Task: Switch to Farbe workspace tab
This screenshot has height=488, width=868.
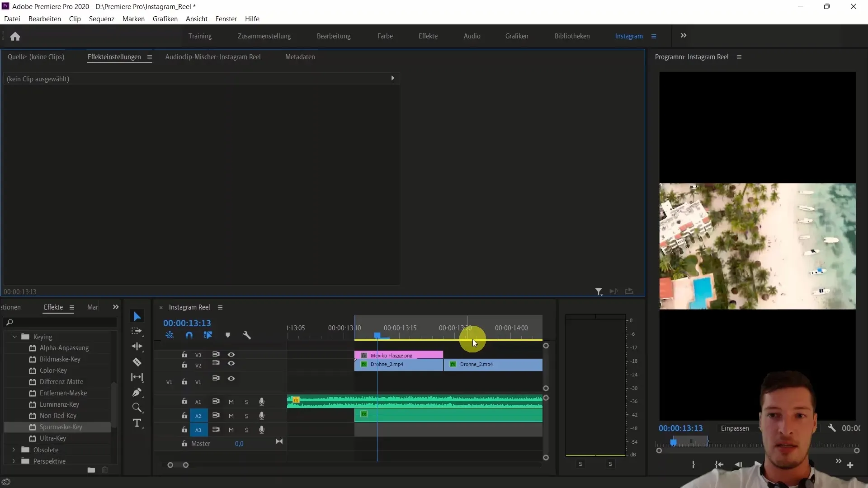Action: pyautogui.click(x=385, y=36)
